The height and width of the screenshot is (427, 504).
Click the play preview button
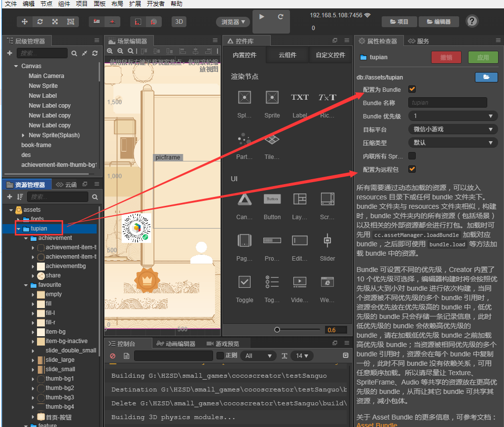tap(262, 17)
